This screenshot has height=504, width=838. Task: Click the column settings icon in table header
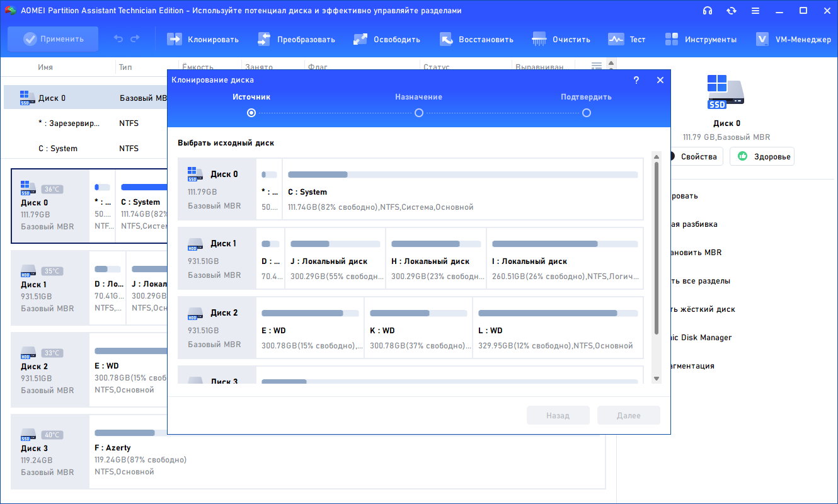click(x=597, y=66)
